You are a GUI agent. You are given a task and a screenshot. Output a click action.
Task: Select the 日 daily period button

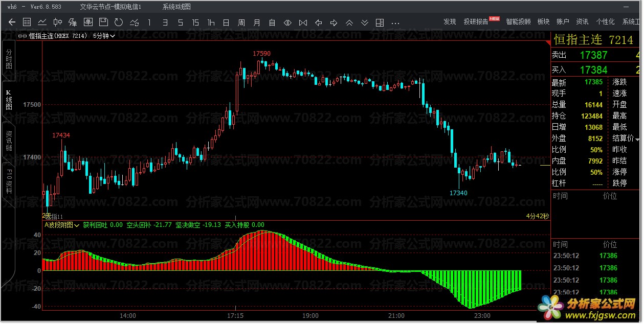226,22
